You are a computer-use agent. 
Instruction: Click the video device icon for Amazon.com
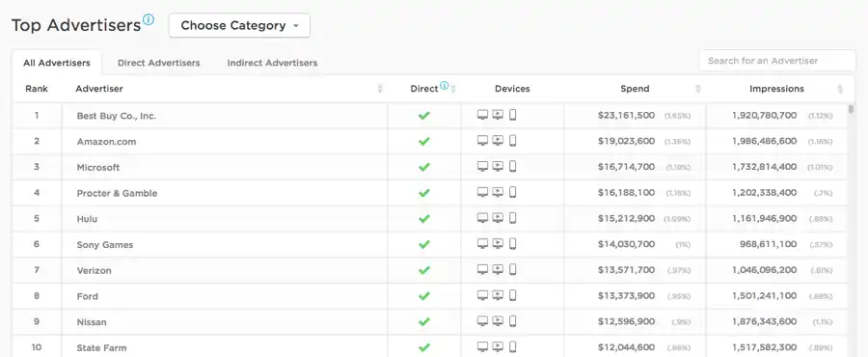[x=498, y=141]
